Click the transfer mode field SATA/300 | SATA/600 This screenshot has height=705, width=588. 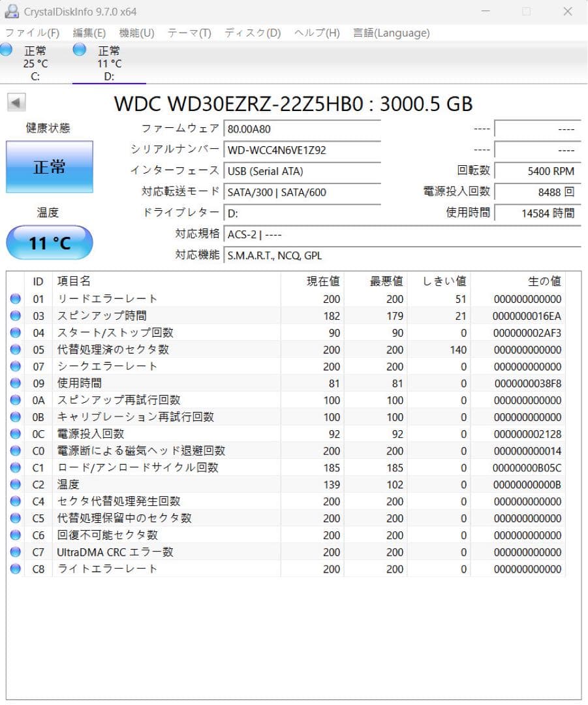pyautogui.click(x=302, y=192)
